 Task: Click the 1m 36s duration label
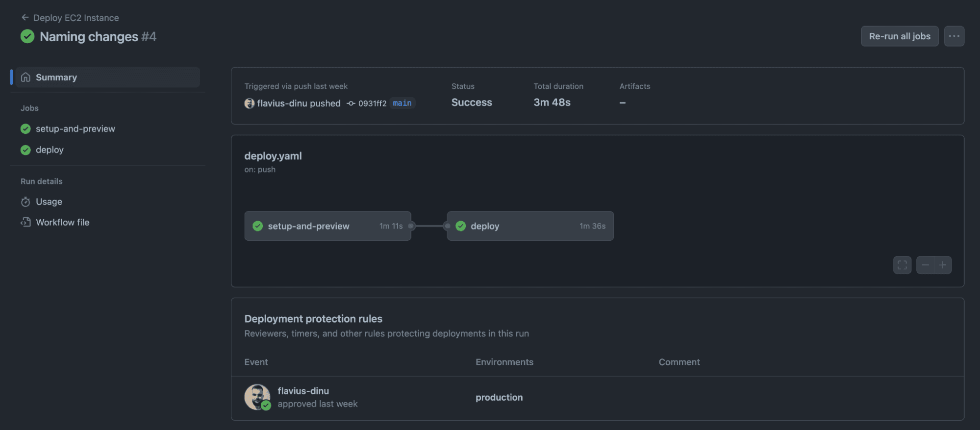(592, 226)
